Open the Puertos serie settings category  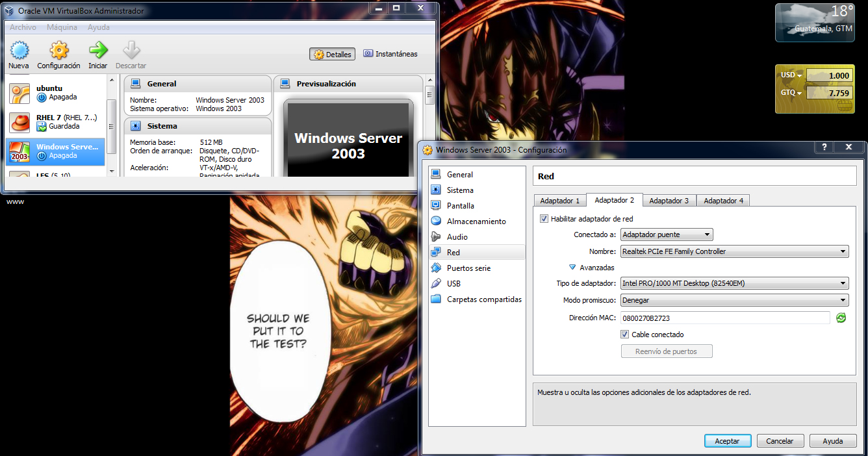coord(477,268)
